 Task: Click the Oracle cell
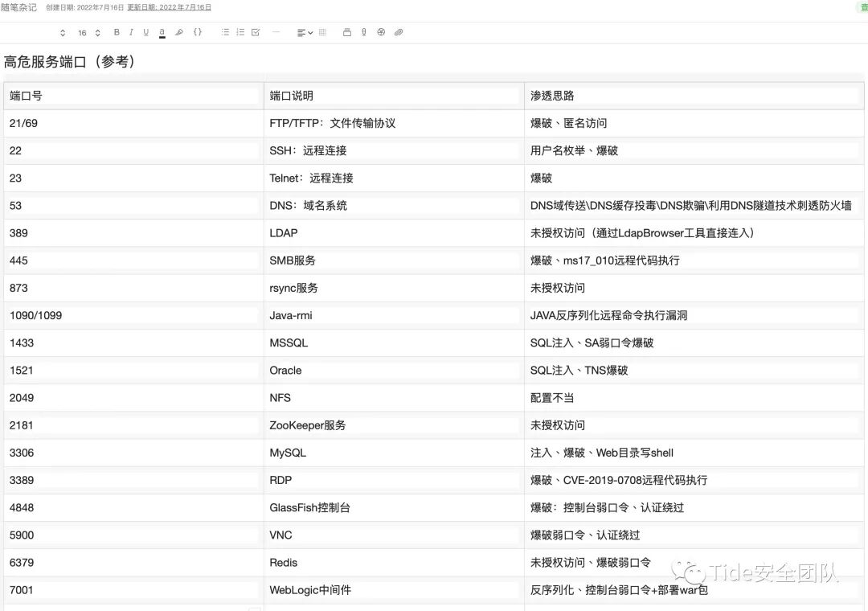pos(394,370)
